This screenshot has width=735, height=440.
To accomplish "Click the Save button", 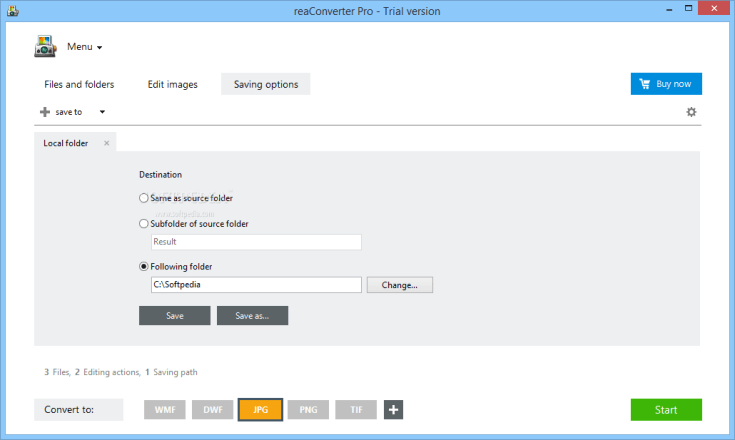I will (175, 316).
